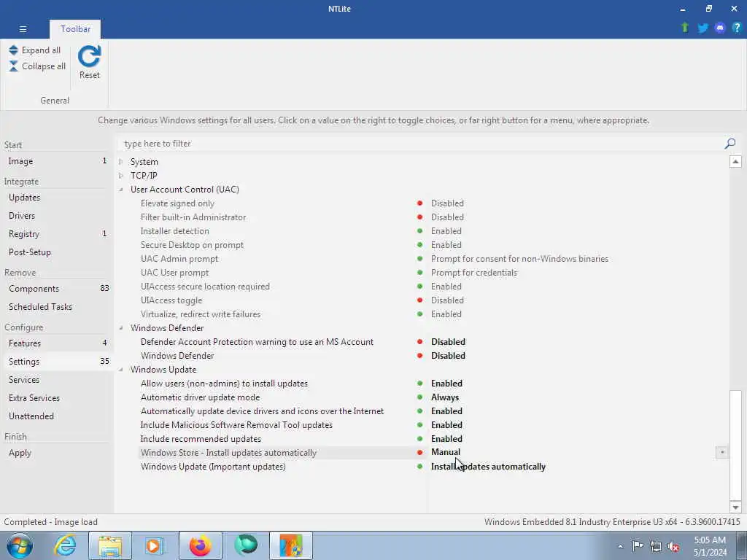Viewport: 747px width, 560px height.
Task: Click Expand all arrows icon
Action: [13, 50]
